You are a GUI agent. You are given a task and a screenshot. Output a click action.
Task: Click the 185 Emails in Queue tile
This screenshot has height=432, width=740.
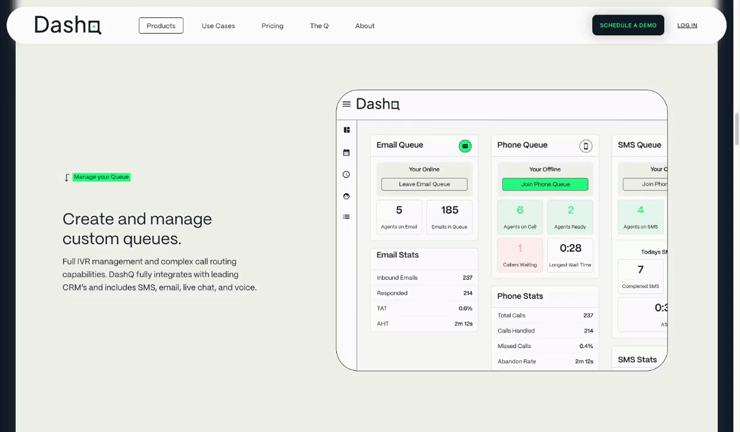click(449, 217)
